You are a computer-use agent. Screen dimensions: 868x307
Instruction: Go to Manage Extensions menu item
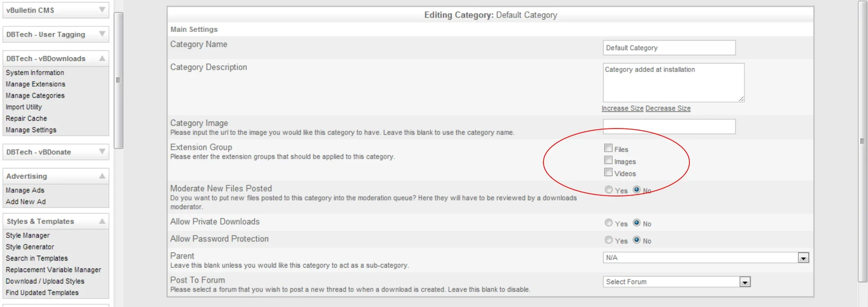tap(35, 84)
